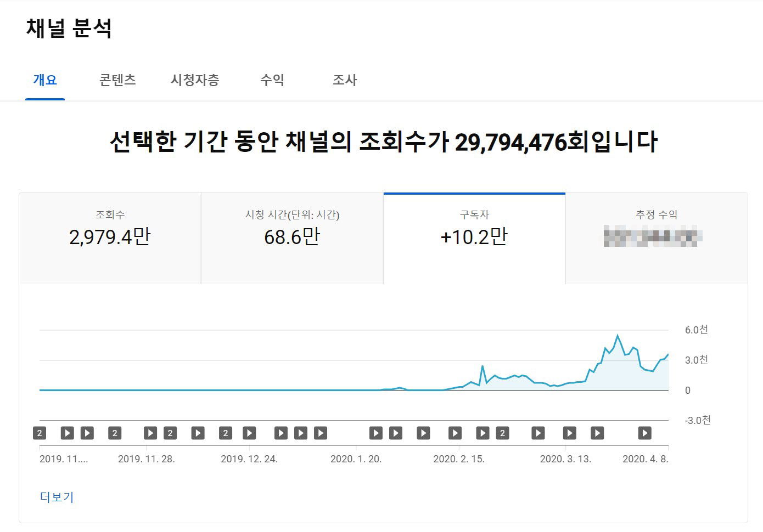Click the play marker above 2019. 12. 24. tick
The image size is (763, 532).
[x=249, y=433]
